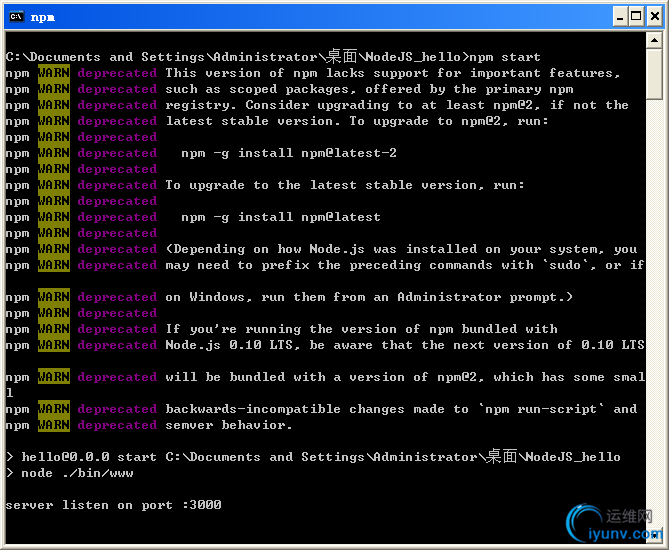Click 'hello@0.0.0 start' text
This screenshot has height=550, width=669.
89,457
